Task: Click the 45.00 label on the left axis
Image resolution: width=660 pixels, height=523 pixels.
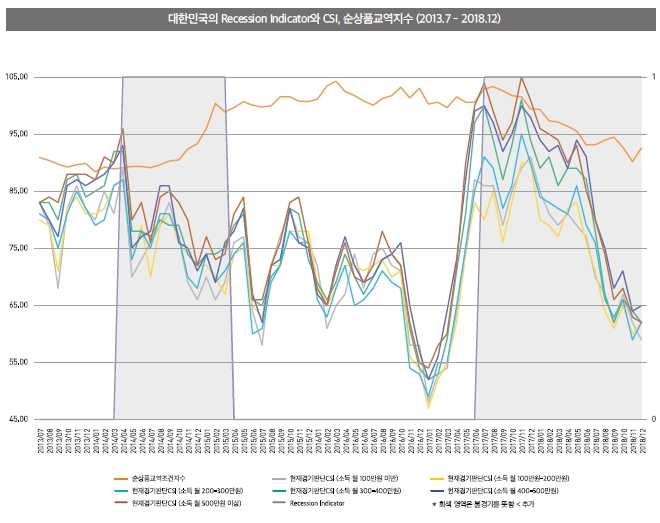Action: [19, 419]
